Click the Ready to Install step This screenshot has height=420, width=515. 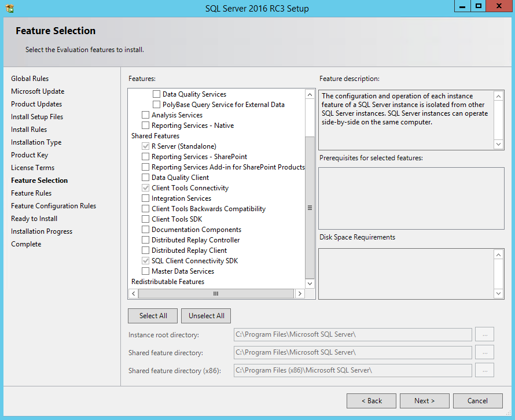(x=34, y=219)
